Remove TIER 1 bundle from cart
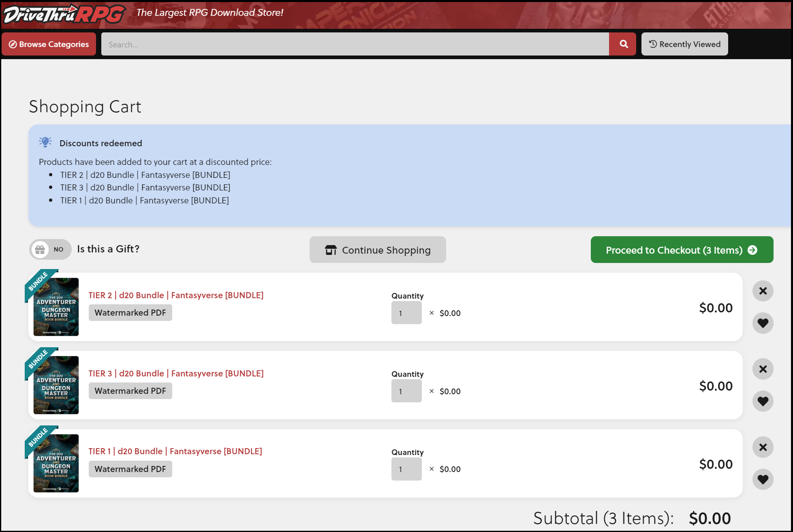 click(x=763, y=447)
